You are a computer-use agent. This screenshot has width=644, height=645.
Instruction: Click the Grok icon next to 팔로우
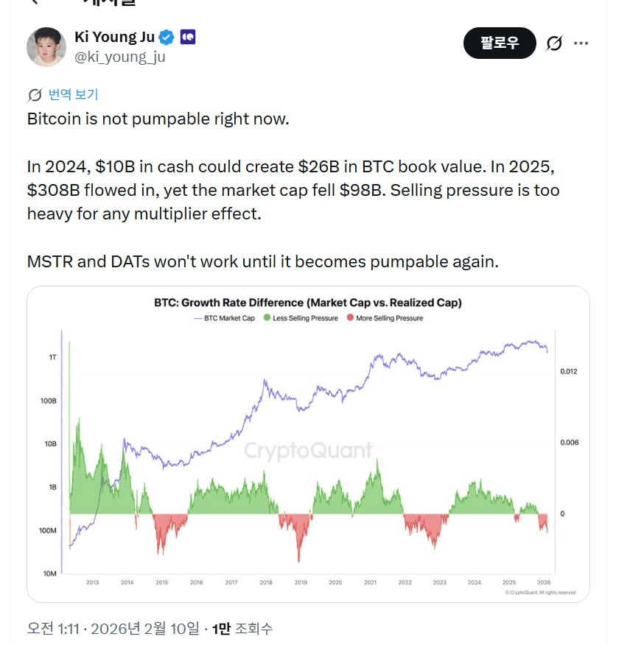click(554, 43)
